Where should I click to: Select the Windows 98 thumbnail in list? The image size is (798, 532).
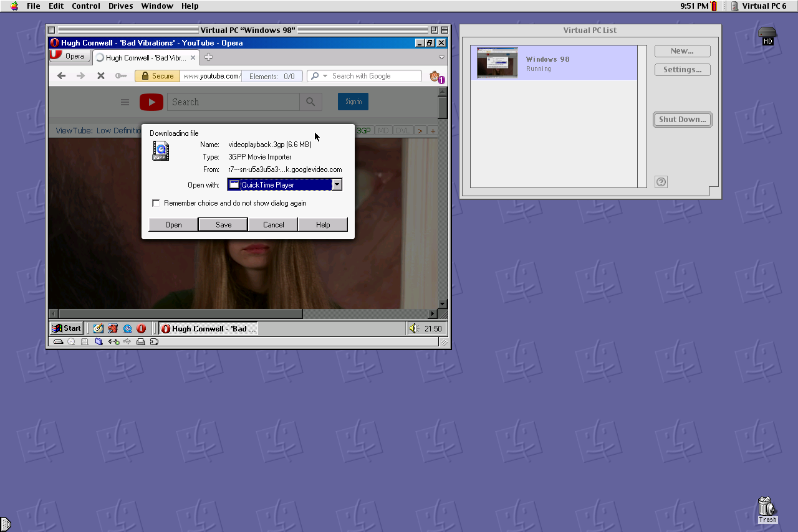(497, 62)
